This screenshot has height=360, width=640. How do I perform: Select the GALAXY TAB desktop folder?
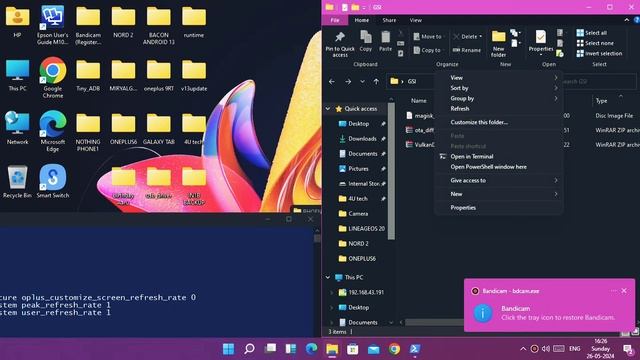158,128
